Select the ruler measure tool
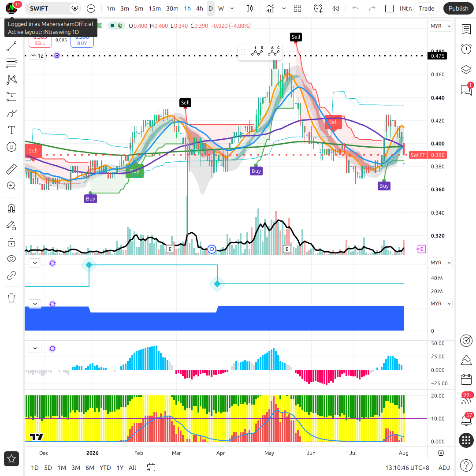This screenshot has width=476, height=476. click(11, 169)
